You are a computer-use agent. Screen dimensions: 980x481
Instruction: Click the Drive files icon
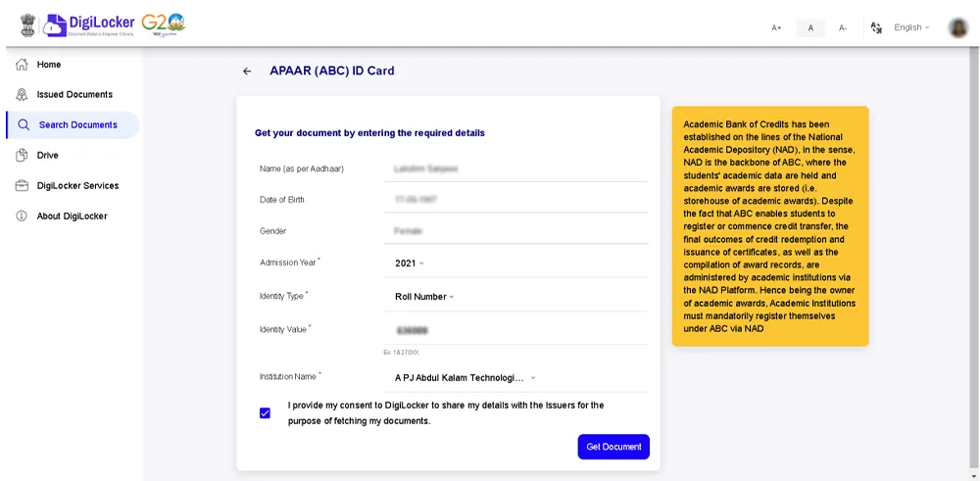pyautogui.click(x=22, y=155)
